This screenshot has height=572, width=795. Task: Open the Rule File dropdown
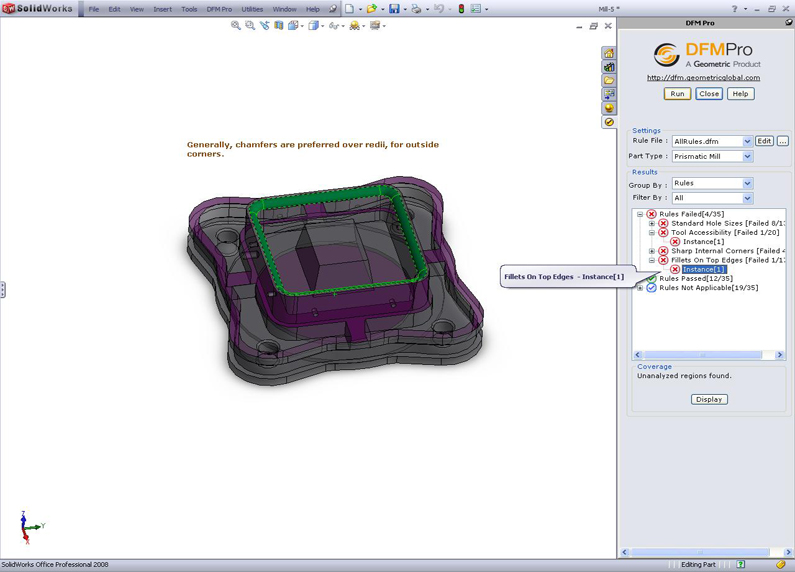tap(747, 141)
